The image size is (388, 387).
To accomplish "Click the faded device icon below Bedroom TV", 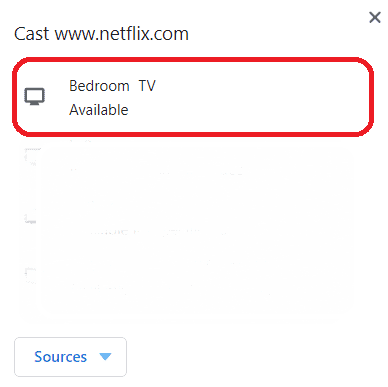I will pyautogui.click(x=31, y=157).
